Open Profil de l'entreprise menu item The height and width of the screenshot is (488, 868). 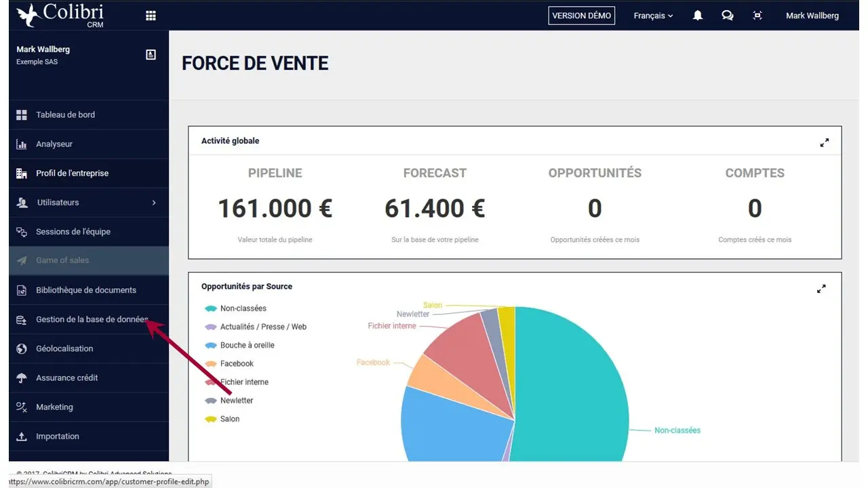[x=89, y=174]
